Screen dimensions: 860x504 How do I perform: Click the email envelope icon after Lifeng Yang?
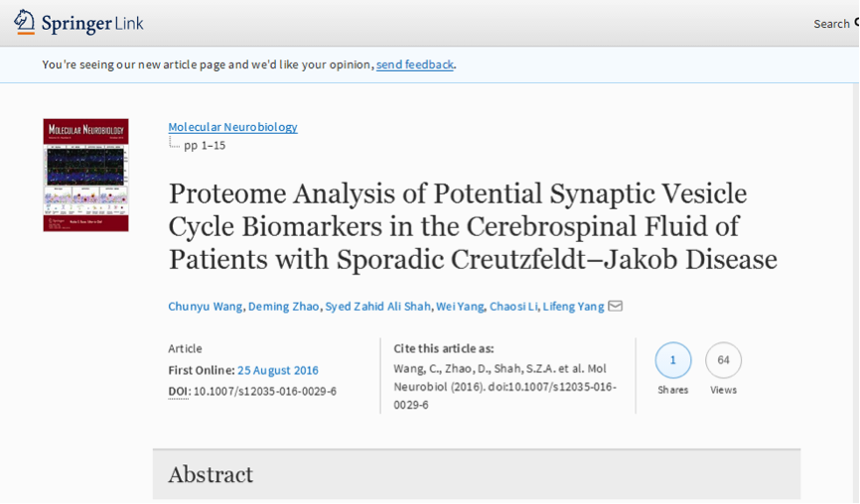point(616,306)
